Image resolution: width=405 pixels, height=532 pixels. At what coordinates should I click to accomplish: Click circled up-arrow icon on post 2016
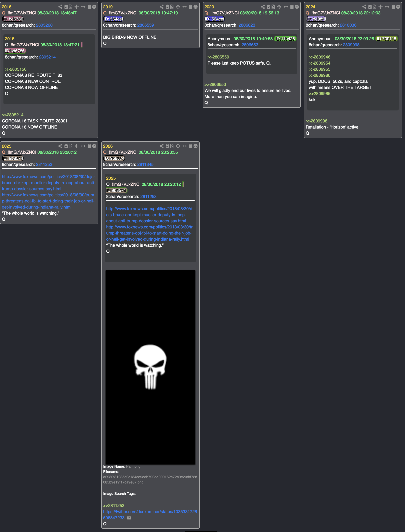coord(94,7)
